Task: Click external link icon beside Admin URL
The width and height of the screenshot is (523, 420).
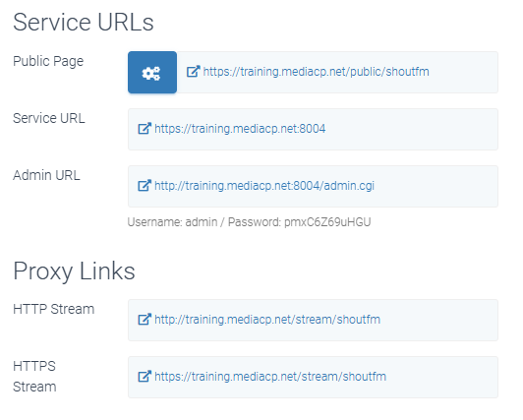Action: [x=145, y=186]
